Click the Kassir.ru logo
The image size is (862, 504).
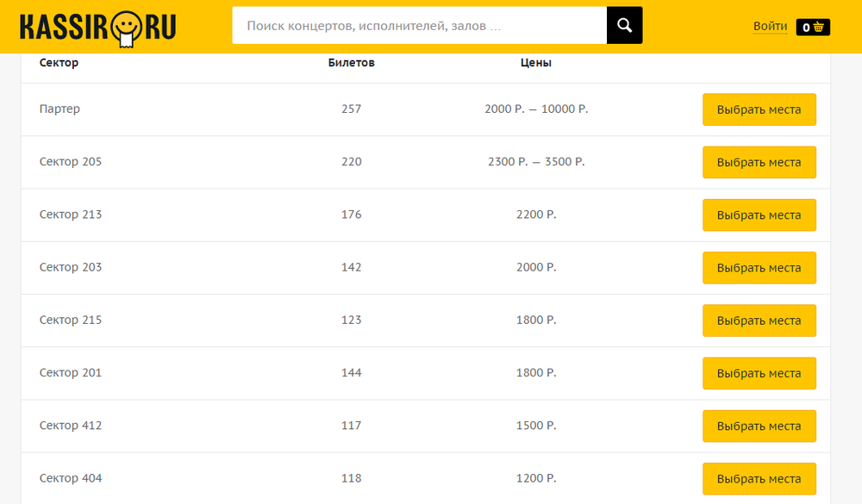click(97, 27)
